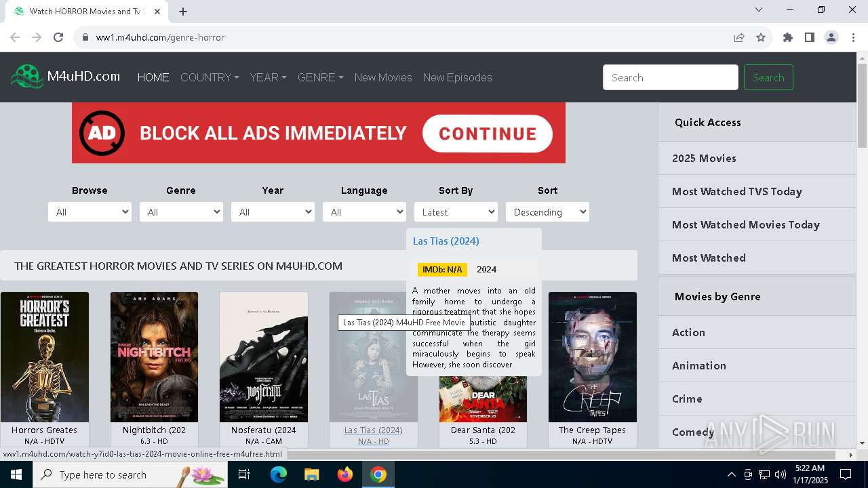Screen dimensions: 868x488
Task: Open the Windows Start menu
Action: pyautogui.click(x=16, y=474)
